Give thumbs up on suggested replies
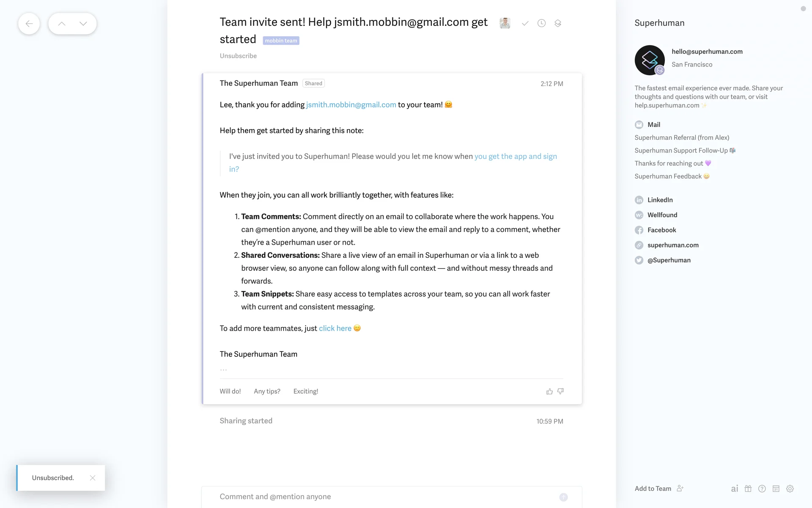This screenshot has height=508, width=812. 549,391
